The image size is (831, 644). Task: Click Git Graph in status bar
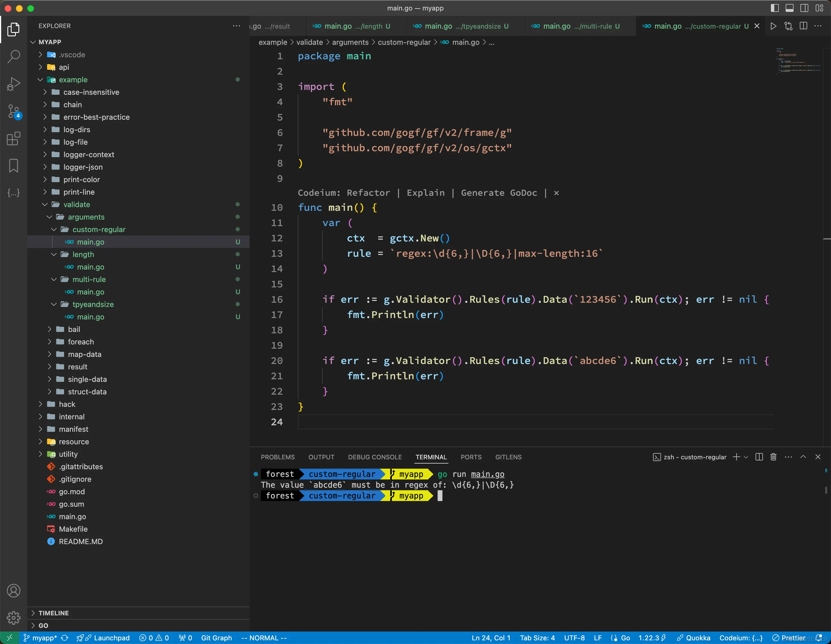click(x=216, y=637)
